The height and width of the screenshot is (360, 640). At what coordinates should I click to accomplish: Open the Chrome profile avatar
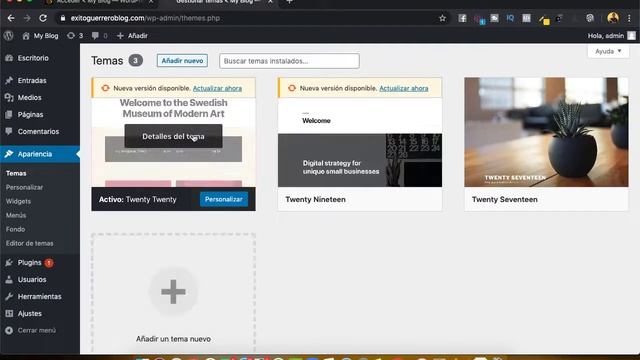coord(613,18)
